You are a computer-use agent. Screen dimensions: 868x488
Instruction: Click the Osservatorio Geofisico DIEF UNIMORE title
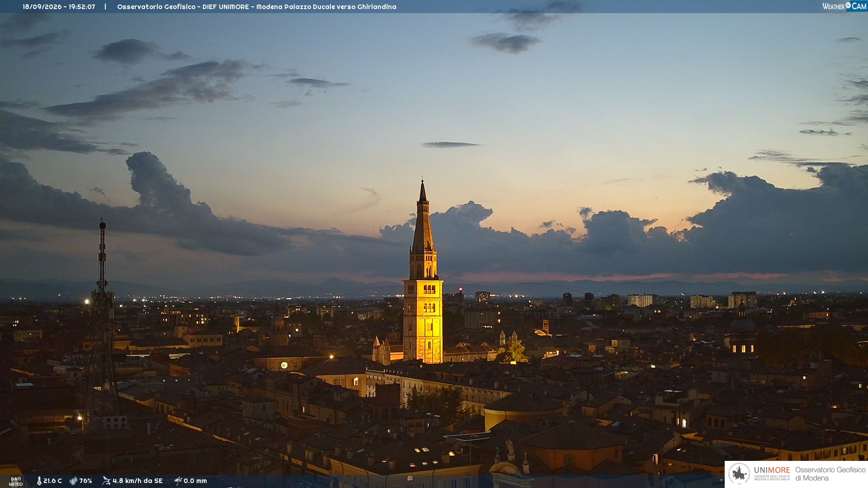(x=257, y=7)
